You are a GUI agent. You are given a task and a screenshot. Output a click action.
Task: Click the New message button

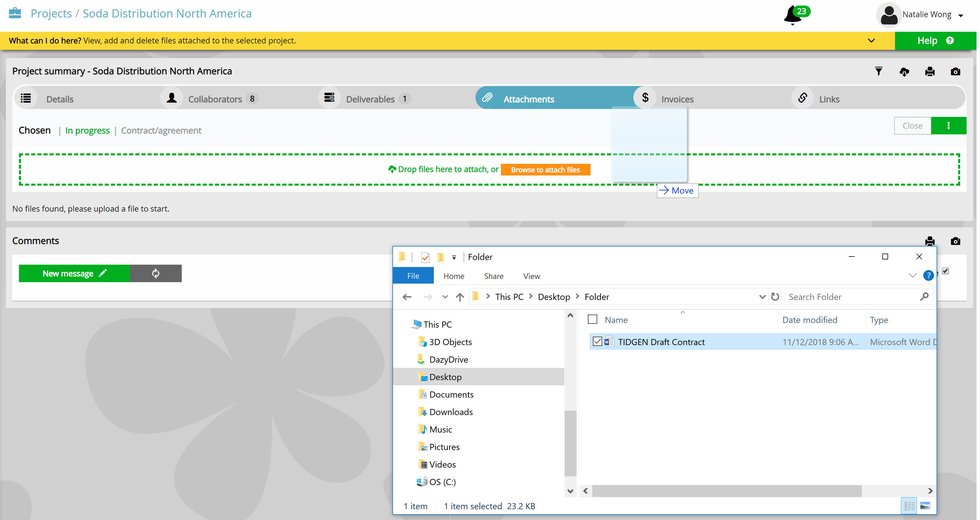(x=74, y=273)
